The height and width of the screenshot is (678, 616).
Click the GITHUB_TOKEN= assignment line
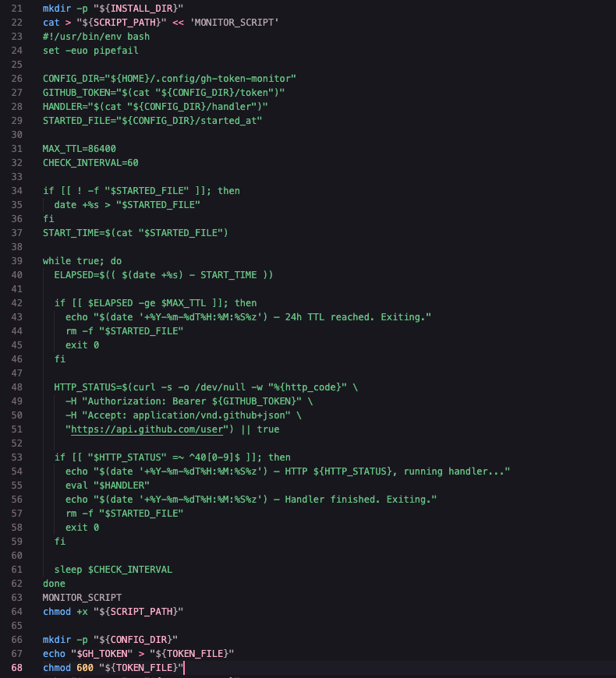pos(164,93)
